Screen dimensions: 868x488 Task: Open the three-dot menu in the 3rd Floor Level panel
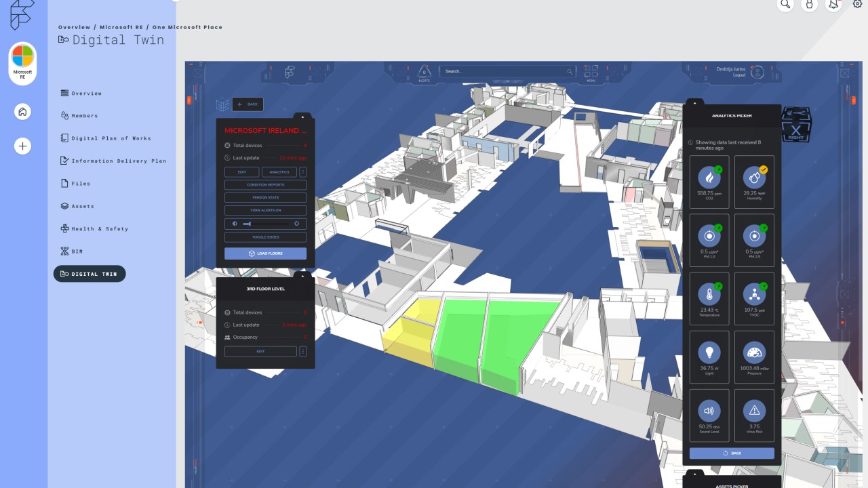[302, 352]
